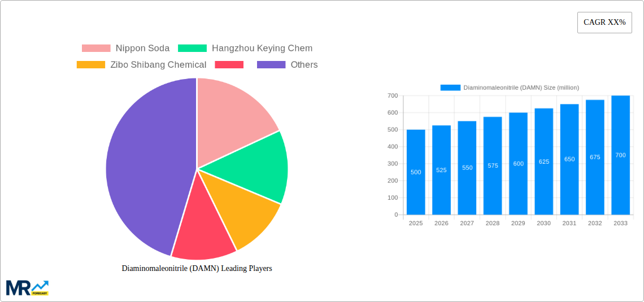Click the 2032 x-axis label

[595, 223]
